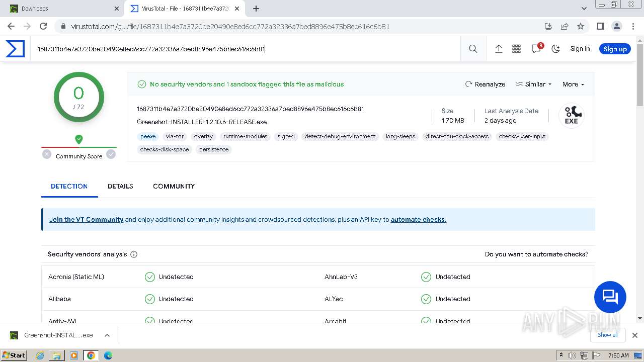Click Reanalyze file button
This screenshot has height=362, width=644.
coord(485,84)
